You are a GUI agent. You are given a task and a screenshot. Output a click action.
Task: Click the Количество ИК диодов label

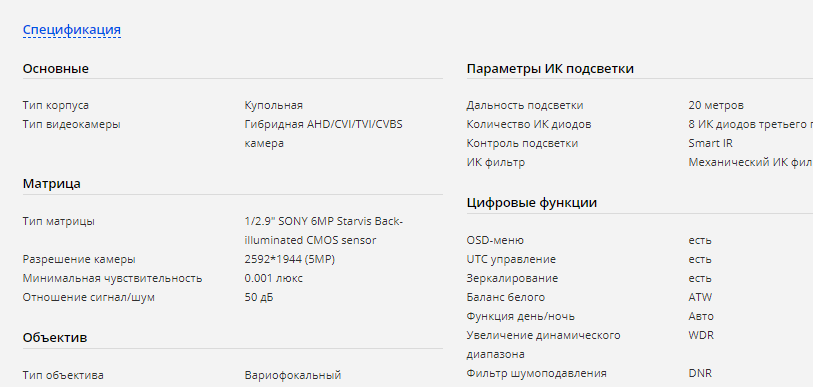[529, 125]
